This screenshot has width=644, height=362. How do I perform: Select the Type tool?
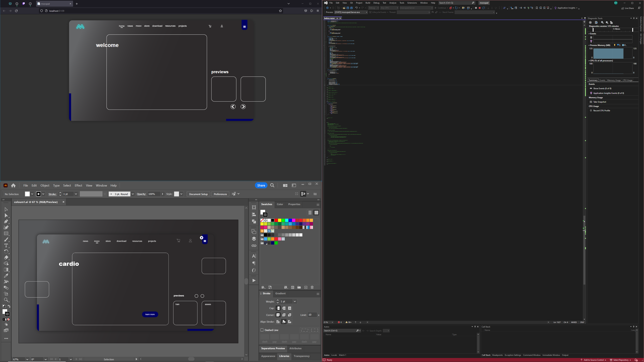6,246
